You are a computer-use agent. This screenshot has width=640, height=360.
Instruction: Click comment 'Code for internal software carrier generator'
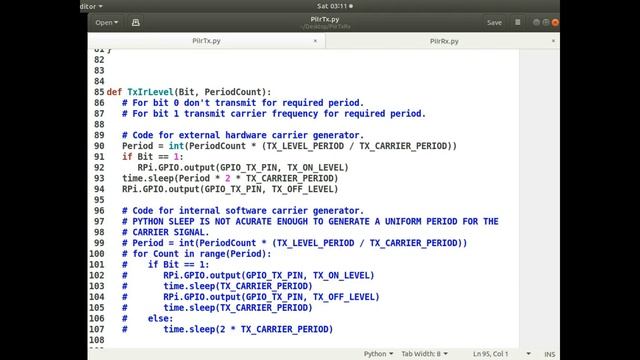point(243,211)
